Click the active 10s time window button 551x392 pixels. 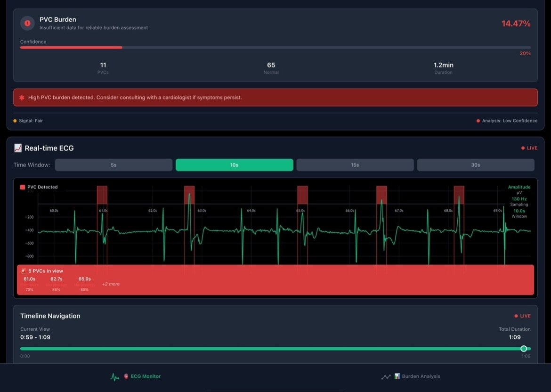235,165
